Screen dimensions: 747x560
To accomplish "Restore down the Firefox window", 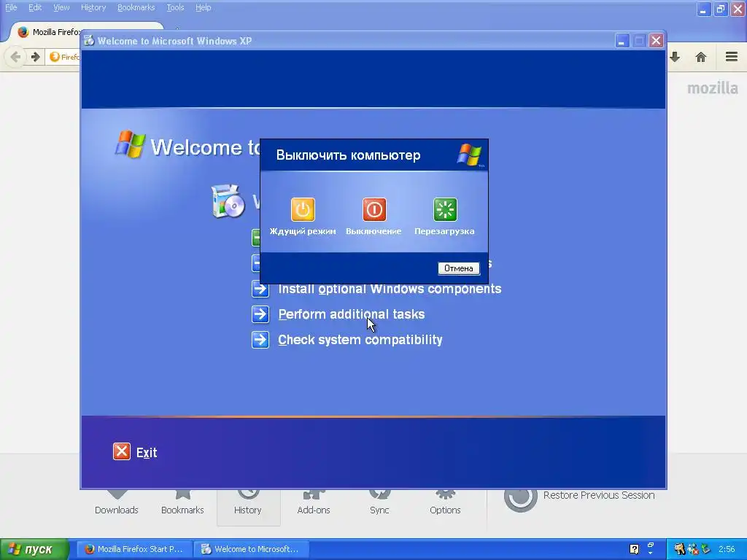I will pos(720,9).
